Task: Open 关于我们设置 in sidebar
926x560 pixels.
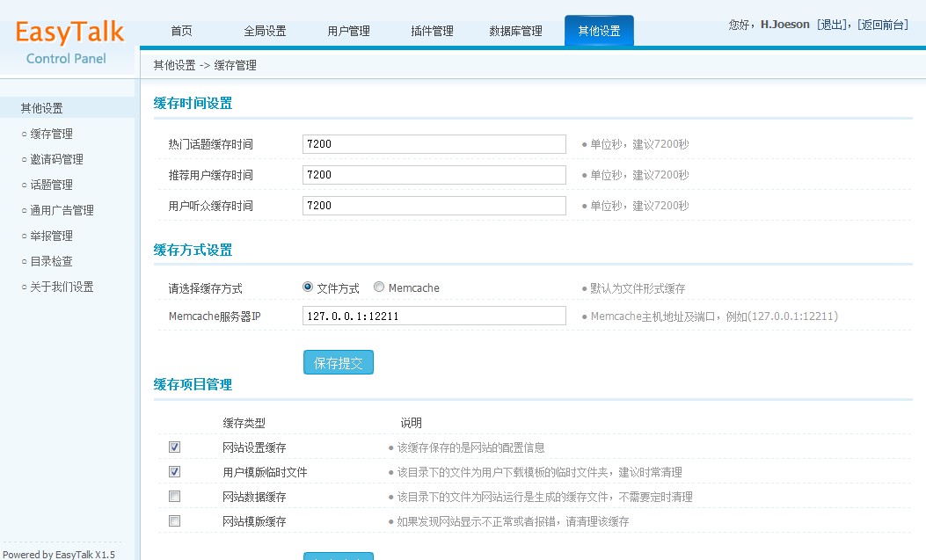Action: coord(62,287)
